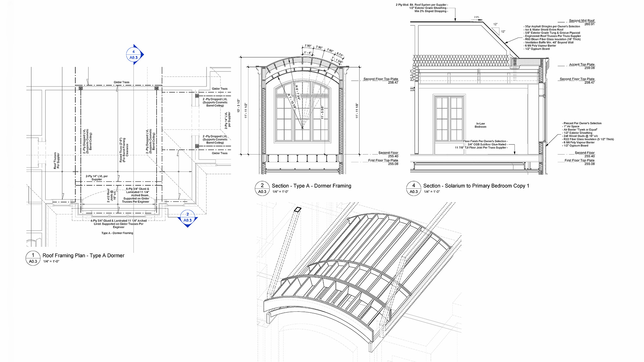This screenshot has width=644, height=362.
Task: Click the 2.0% roof slope arrow
Action: pyautogui.click(x=477, y=20)
